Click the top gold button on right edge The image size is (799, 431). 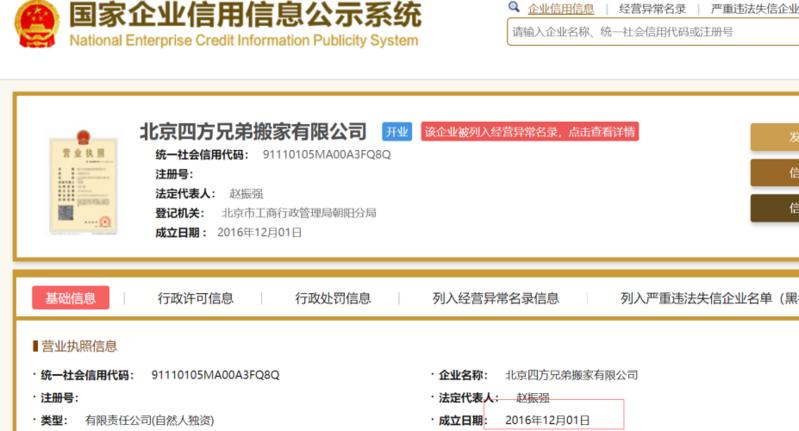(x=775, y=137)
